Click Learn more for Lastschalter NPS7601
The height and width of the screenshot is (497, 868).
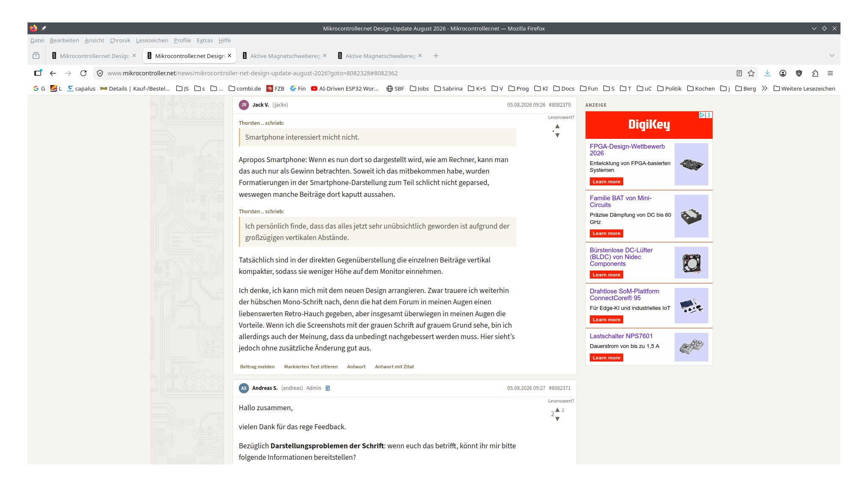pos(606,358)
